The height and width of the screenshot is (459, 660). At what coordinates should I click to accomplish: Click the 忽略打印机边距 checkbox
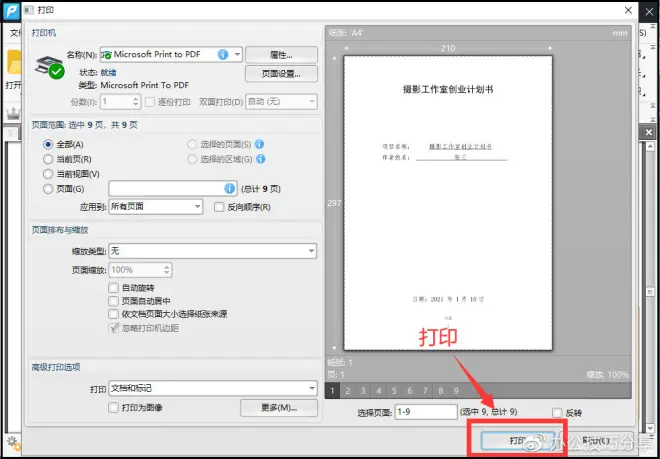(x=113, y=328)
